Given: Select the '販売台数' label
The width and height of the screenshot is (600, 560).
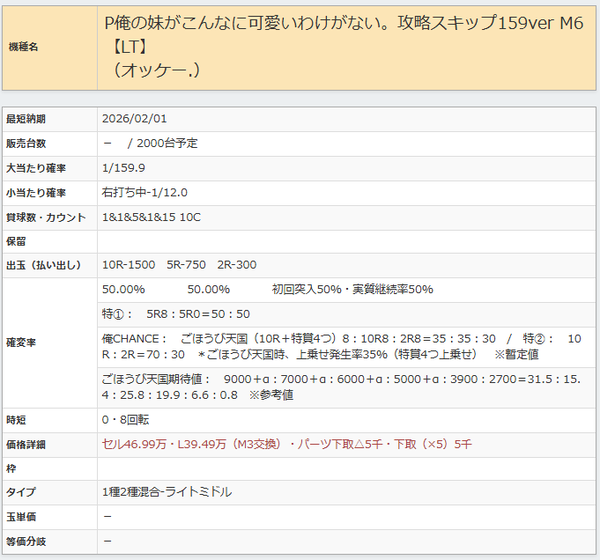Looking at the screenshot, I should [26, 144].
